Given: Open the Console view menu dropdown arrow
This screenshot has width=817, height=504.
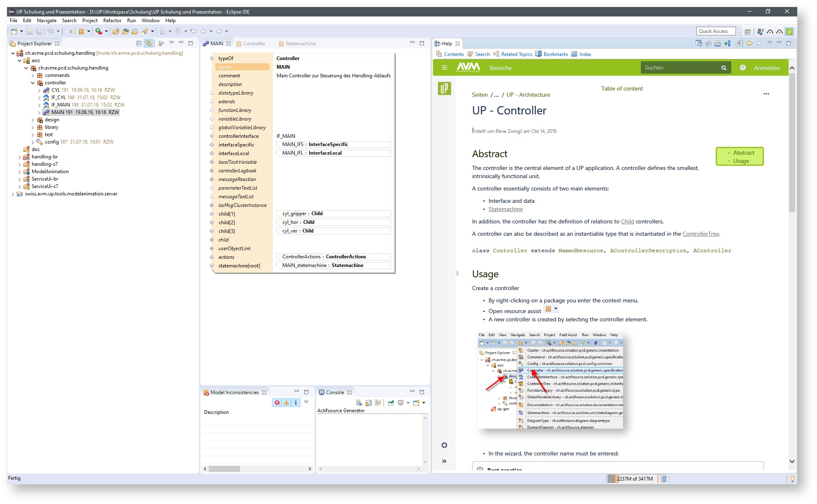Looking at the screenshot, I should point(424,403).
